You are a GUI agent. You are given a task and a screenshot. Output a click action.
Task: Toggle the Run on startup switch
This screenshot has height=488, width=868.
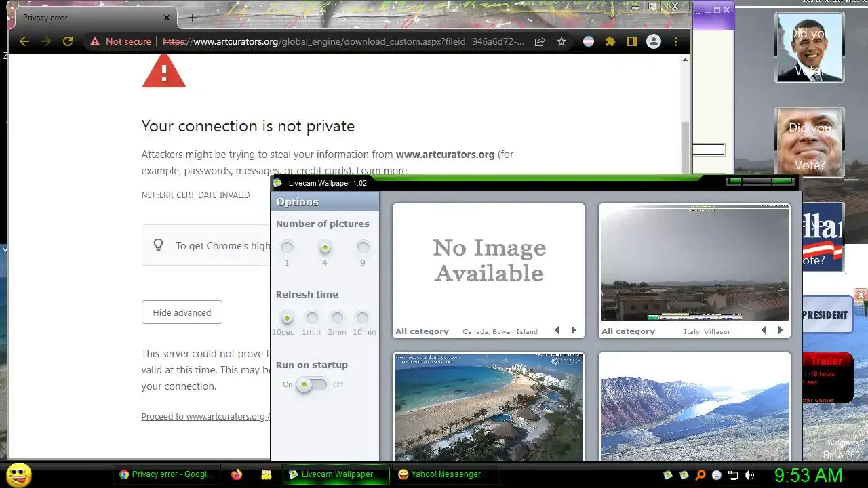(312, 384)
